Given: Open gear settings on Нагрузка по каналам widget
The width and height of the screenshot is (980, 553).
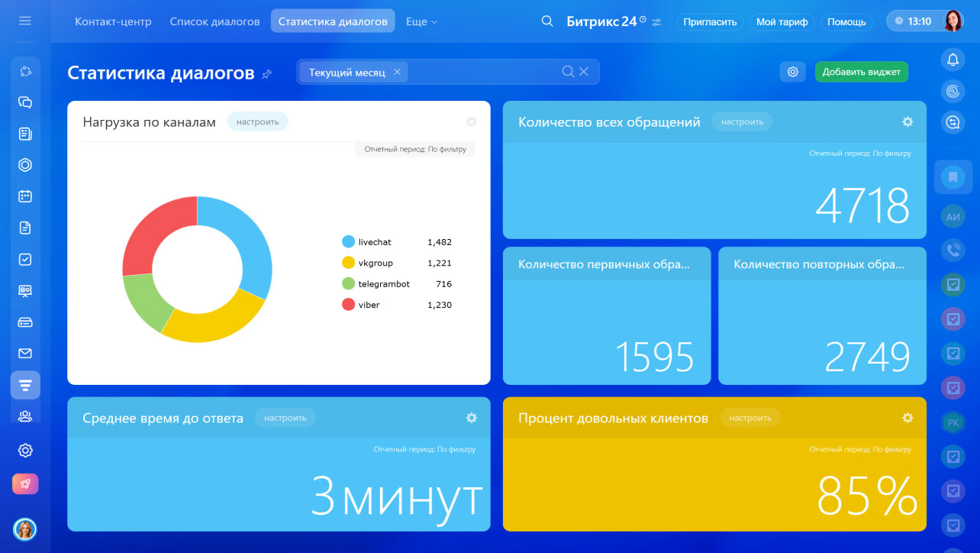Looking at the screenshot, I should [x=472, y=122].
